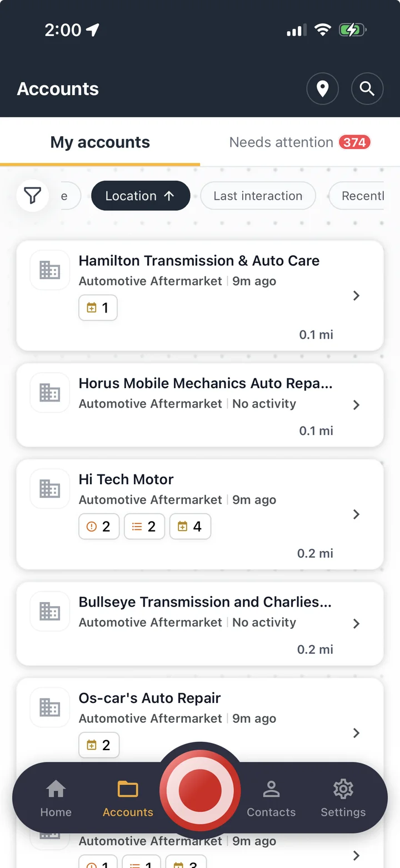
Task: Open Bullseye Transmission chevron arrow
Action: (357, 624)
